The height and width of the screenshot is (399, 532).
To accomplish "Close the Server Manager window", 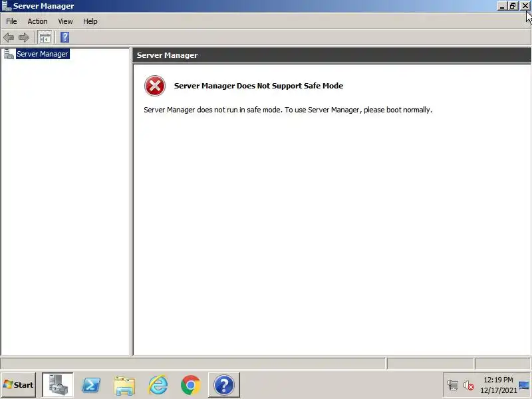I will pyautogui.click(x=525, y=6).
